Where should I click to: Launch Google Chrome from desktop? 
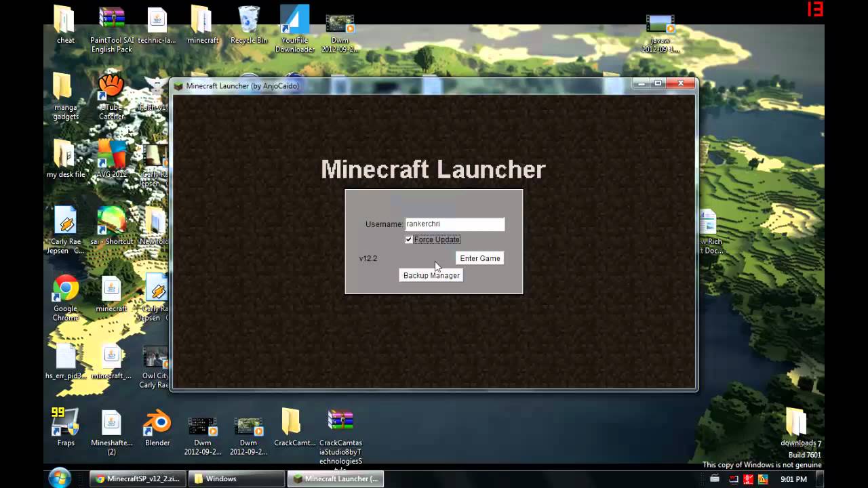65,298
